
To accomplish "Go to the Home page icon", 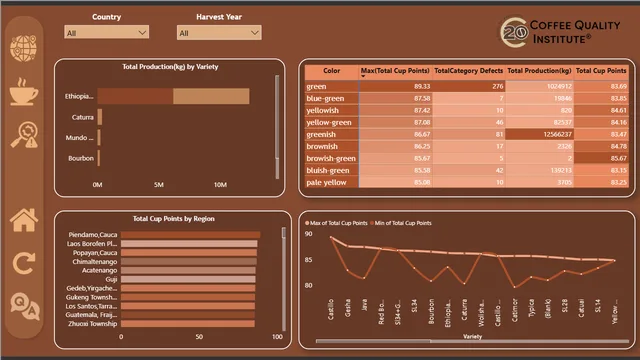I will pos(24,220).
